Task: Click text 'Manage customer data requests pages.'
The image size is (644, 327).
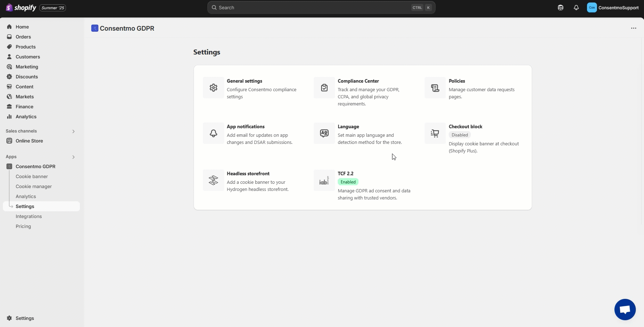Action: tap(481, 93)
